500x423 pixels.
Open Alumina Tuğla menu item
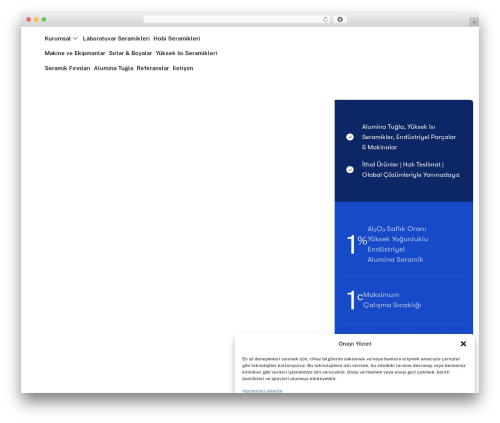tap(113, 68)
